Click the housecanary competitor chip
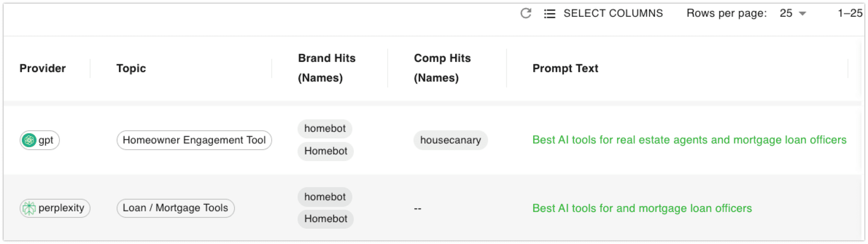 tap(450, 140)
